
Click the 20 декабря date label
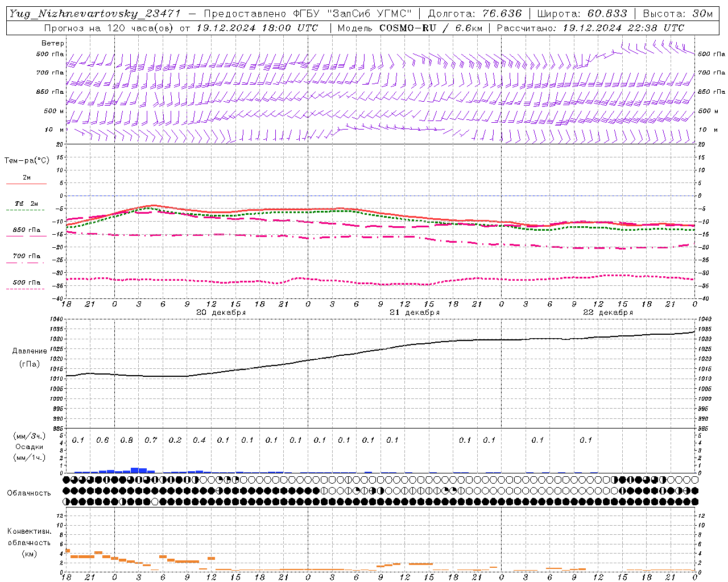(x=221, y=313)
